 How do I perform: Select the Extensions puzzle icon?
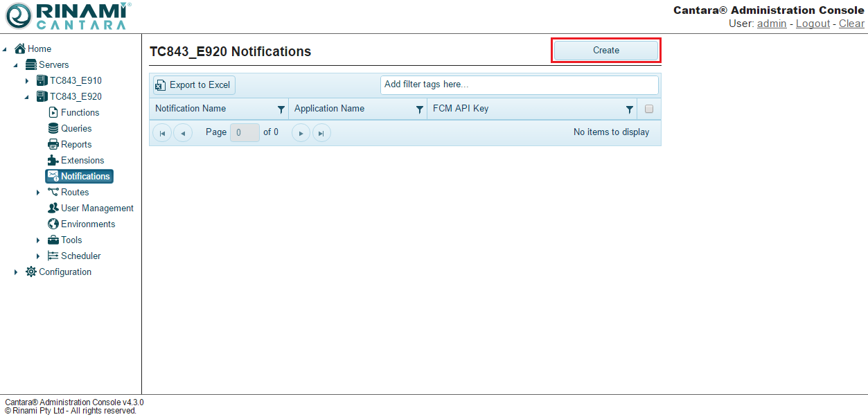coord(53,160)
